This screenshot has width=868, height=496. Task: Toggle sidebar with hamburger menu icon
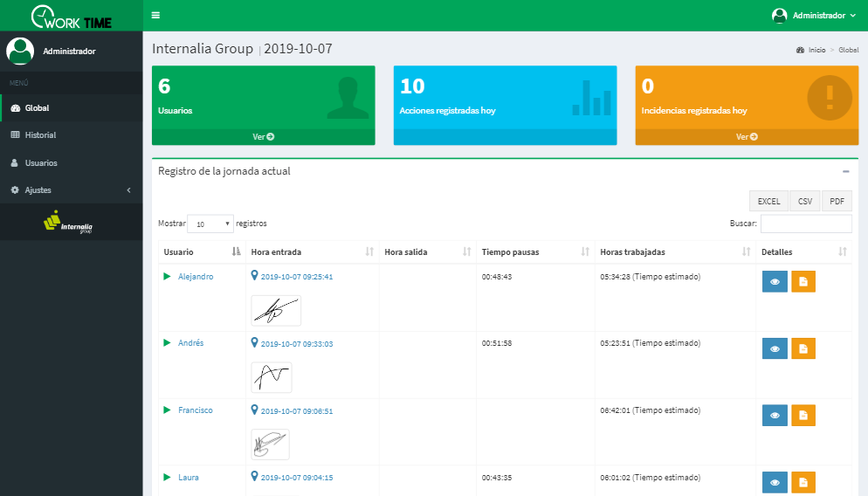155,16
